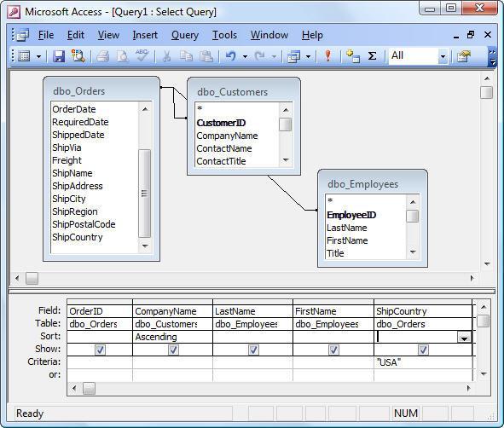Click the Save toolbar icon
Viewport: 504px width, 428px height.
coord(59,56)
